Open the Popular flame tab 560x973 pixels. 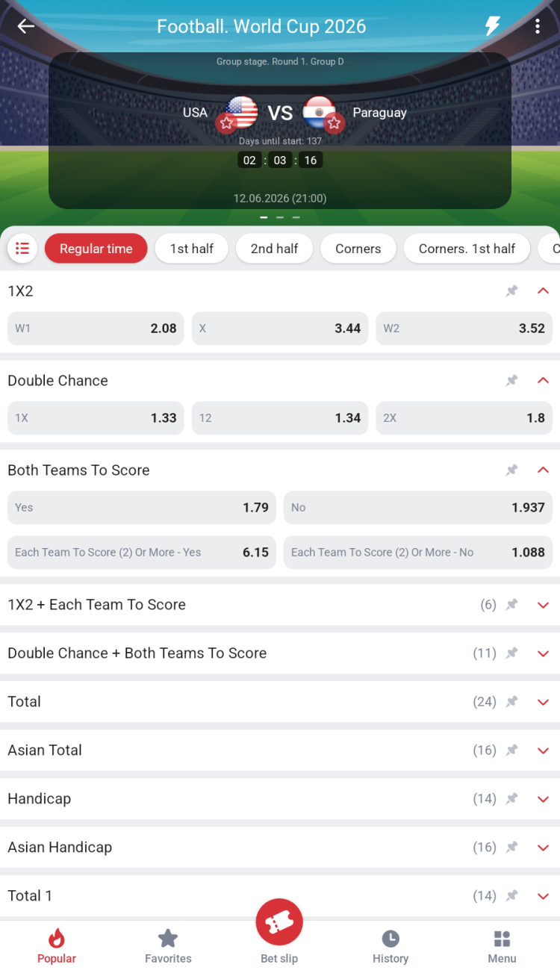[57, 946]
